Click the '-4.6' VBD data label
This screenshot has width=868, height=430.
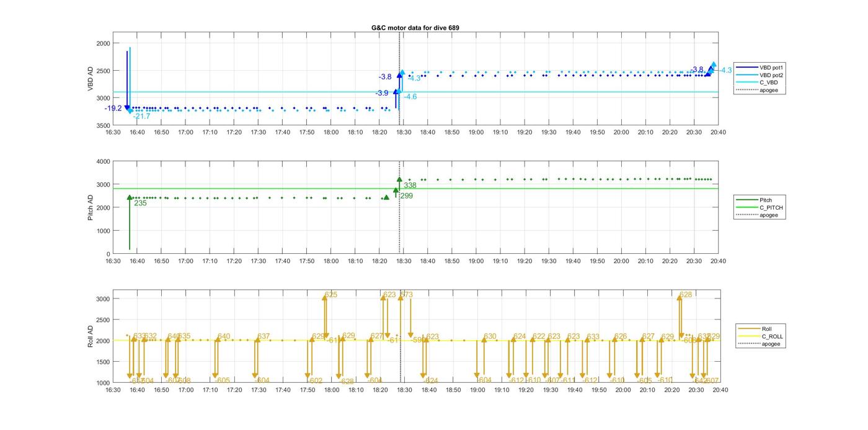[410, 97]
